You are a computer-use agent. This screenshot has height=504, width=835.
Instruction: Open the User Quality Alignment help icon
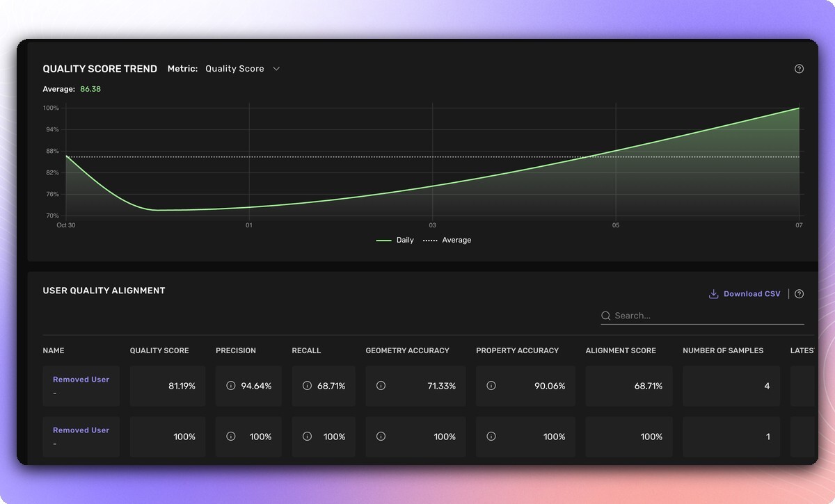(x=799, y=293)
